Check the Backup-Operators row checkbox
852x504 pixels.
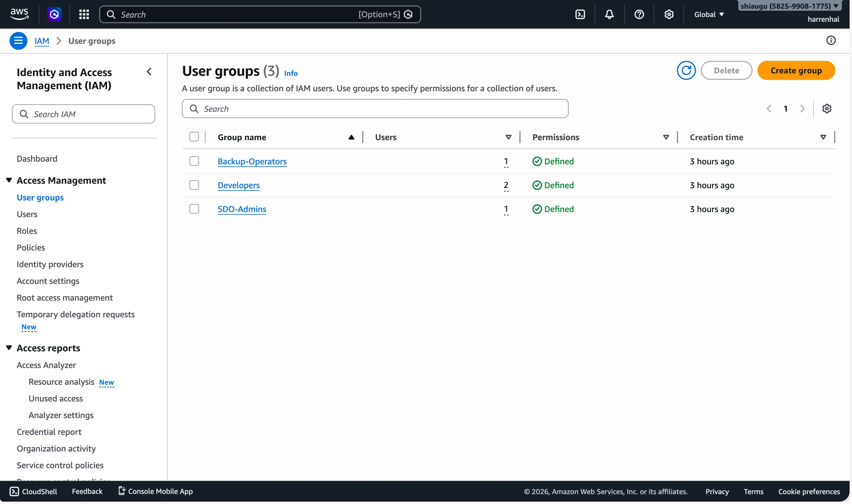tap(194, 161)
